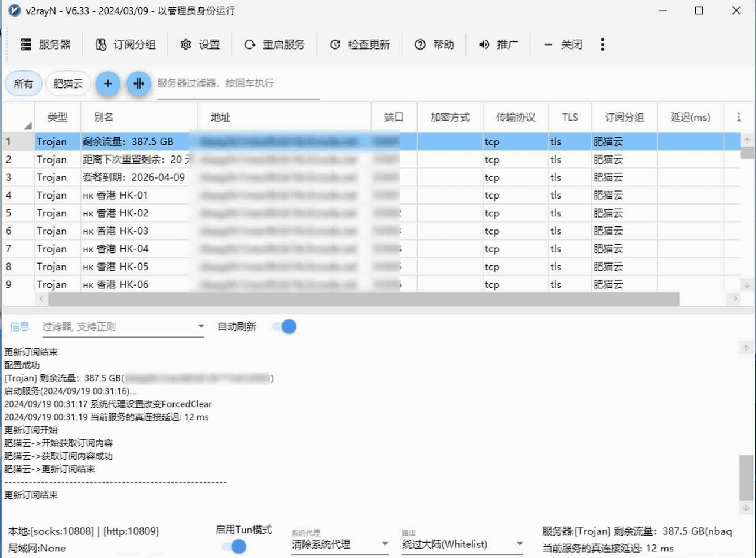Screen dimensions: 756x558
Task: Sort by the 端口 column header
Action: point(394,117)
